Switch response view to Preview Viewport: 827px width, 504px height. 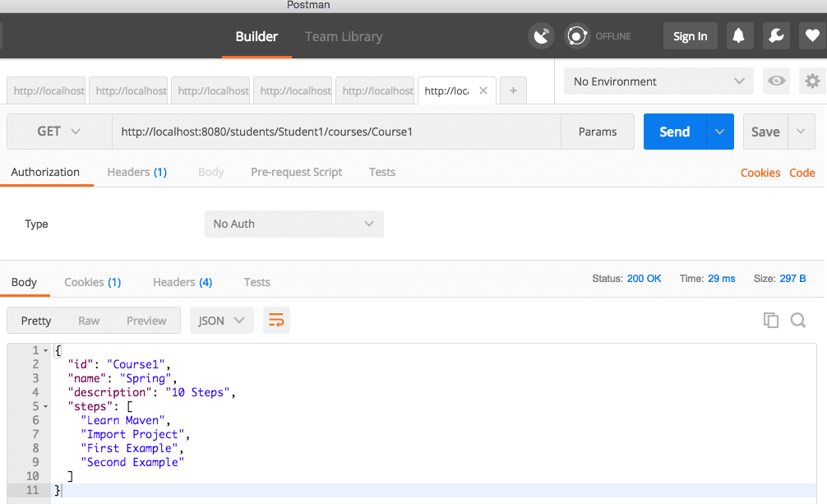click(146, 320)
